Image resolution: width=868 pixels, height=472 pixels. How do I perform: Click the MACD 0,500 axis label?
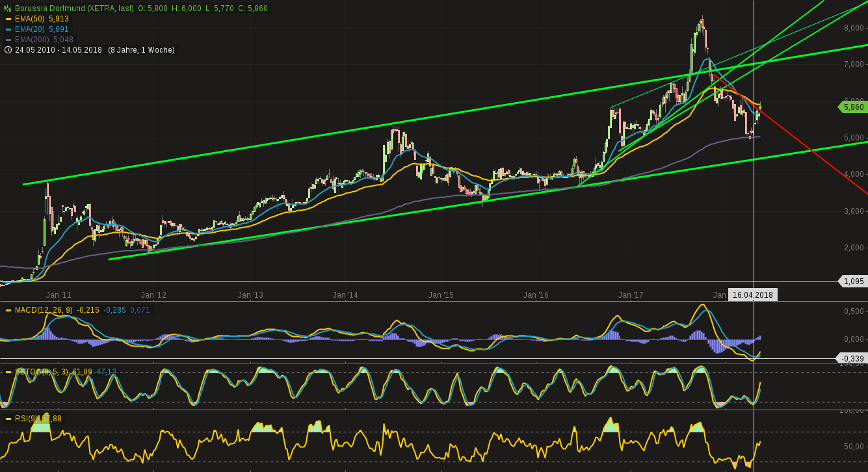(854, 311)
